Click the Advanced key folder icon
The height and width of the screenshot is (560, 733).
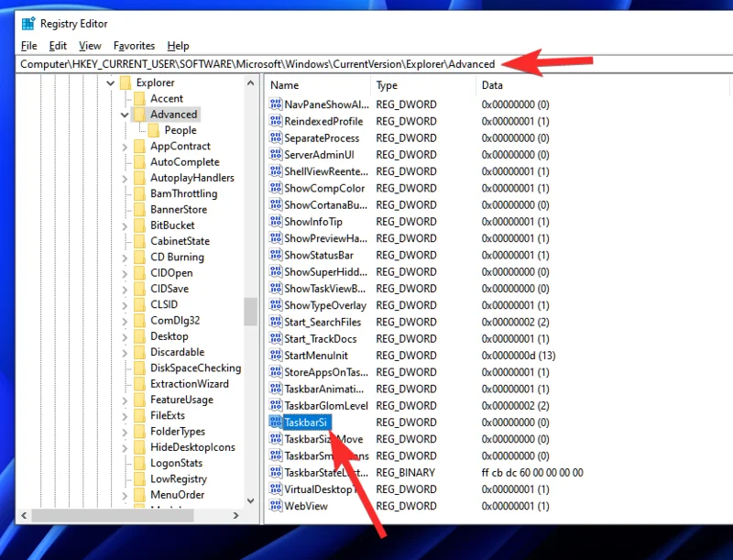tap(137, 114)
